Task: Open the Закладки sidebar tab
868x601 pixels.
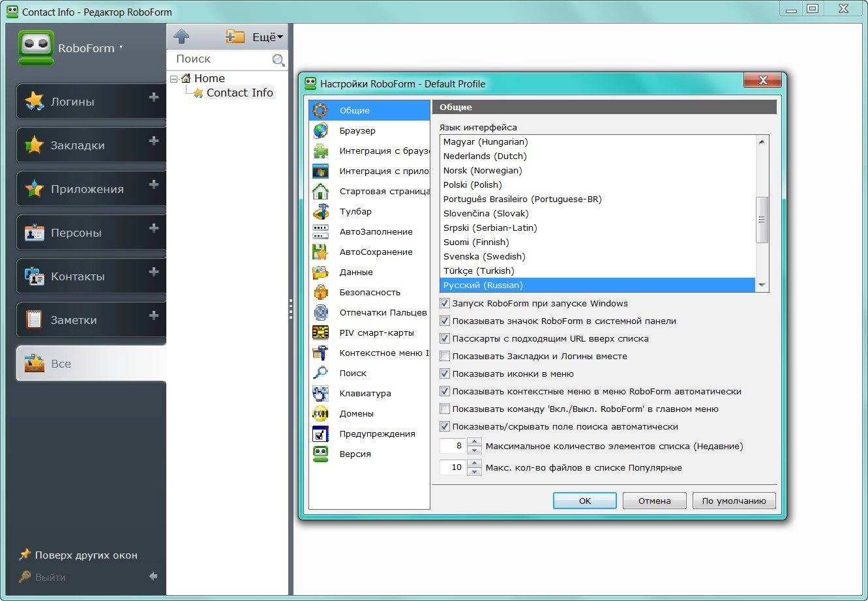Action: click(x=91, y=145)
